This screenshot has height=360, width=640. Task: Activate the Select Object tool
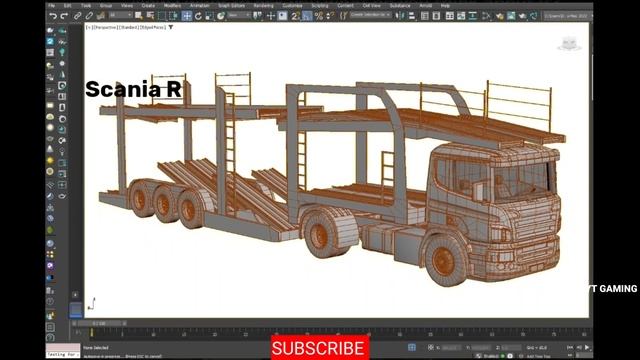coord(139,16)
